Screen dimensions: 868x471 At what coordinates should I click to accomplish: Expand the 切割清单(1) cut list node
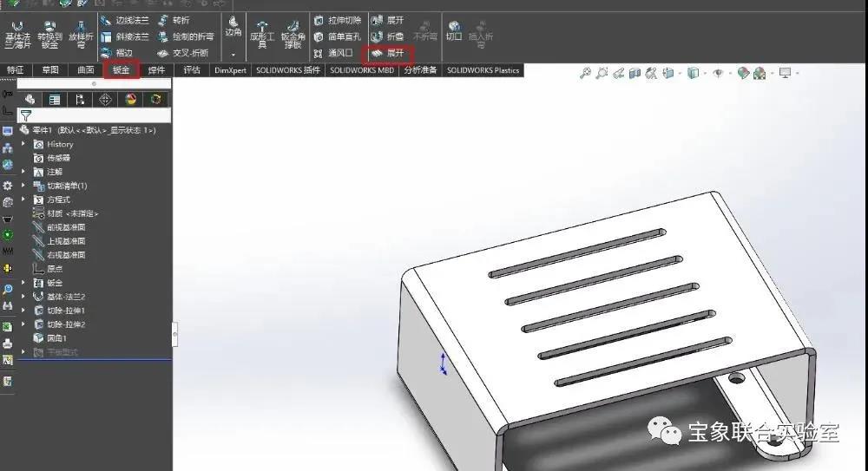[x=23, y=186]
